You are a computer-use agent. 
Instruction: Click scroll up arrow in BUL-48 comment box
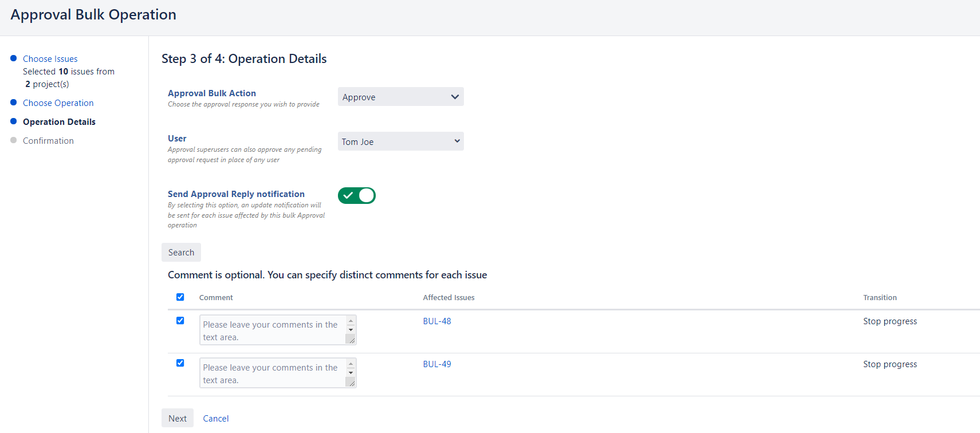351,321
